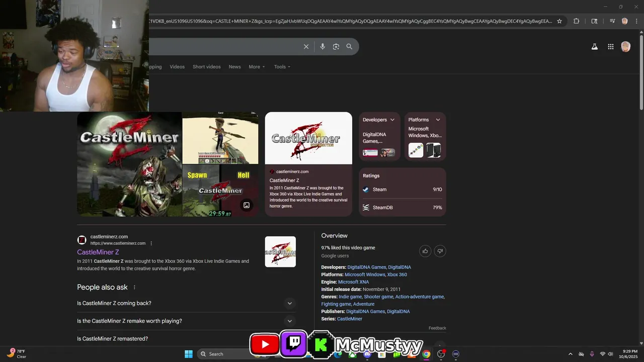Open the Google apps grid
Screen dimensions: 644x362
pos(611,47)
